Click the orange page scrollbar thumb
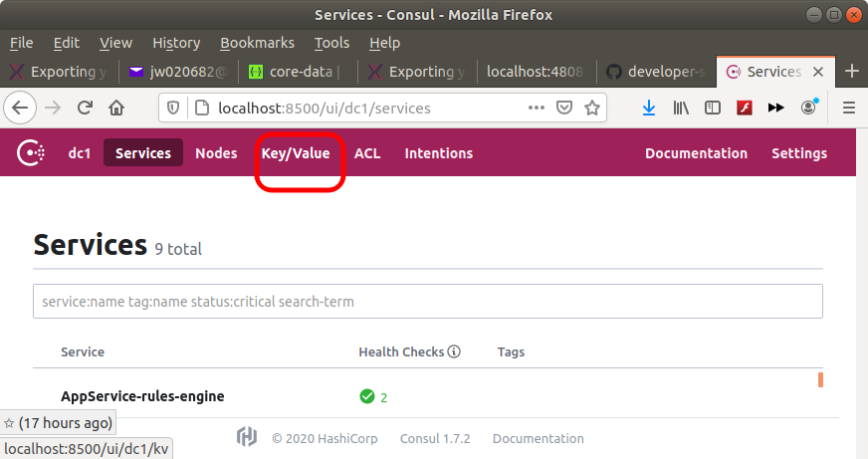 pyautogui.click(x=820, y=379)
